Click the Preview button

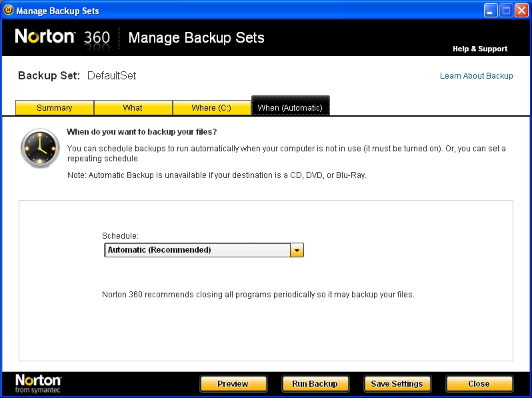click(233, 384)
